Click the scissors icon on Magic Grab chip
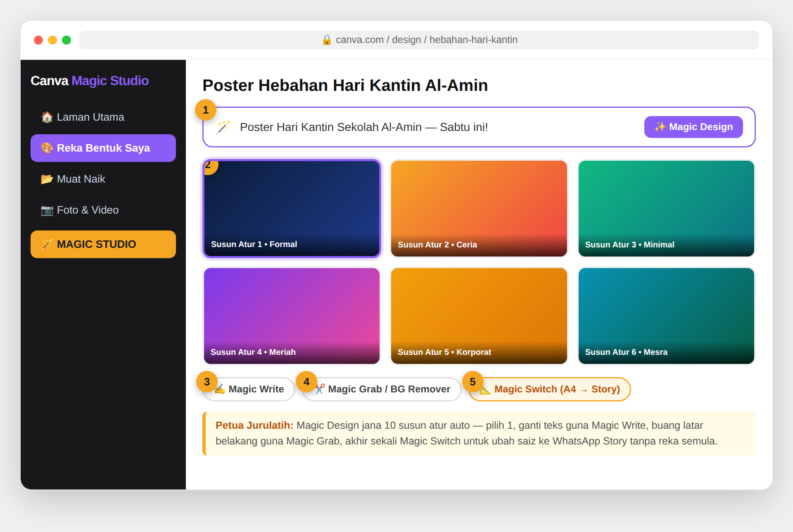This screenshot has height=532, width=793. (320, 389)
